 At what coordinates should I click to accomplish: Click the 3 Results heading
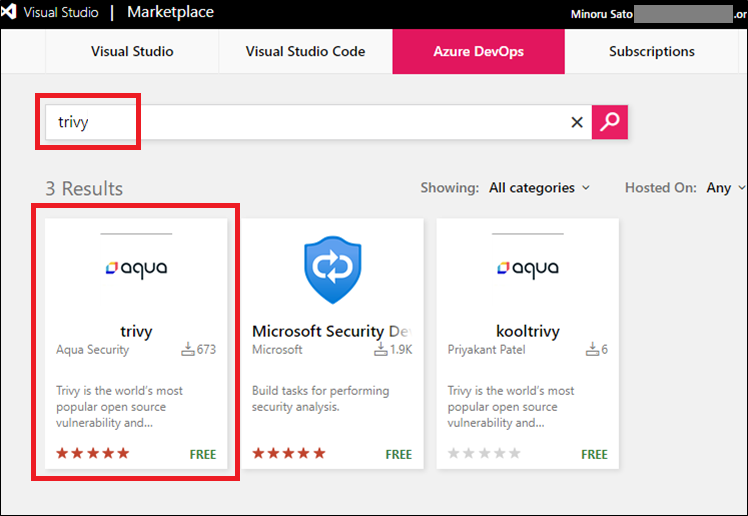(x=84, y=188)
